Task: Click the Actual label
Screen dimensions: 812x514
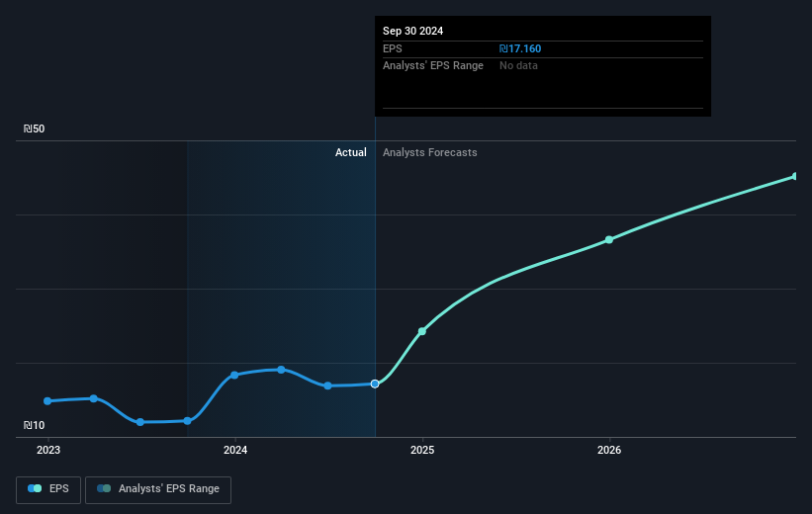Action: pyautogui.click(x=350, y=152)
